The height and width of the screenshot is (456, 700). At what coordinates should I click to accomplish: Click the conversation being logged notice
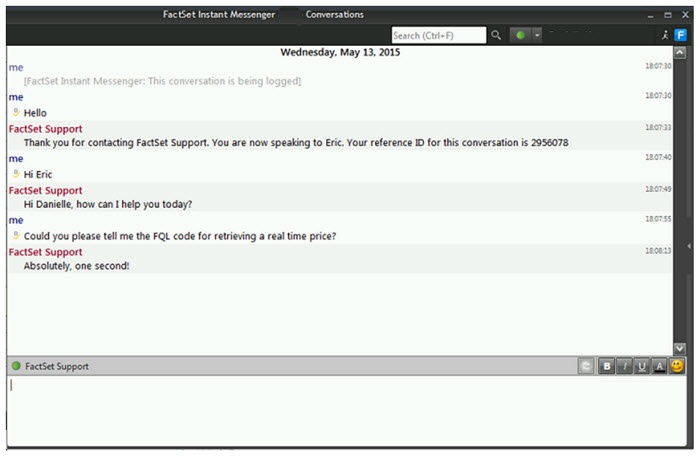[x=162, y=81]
